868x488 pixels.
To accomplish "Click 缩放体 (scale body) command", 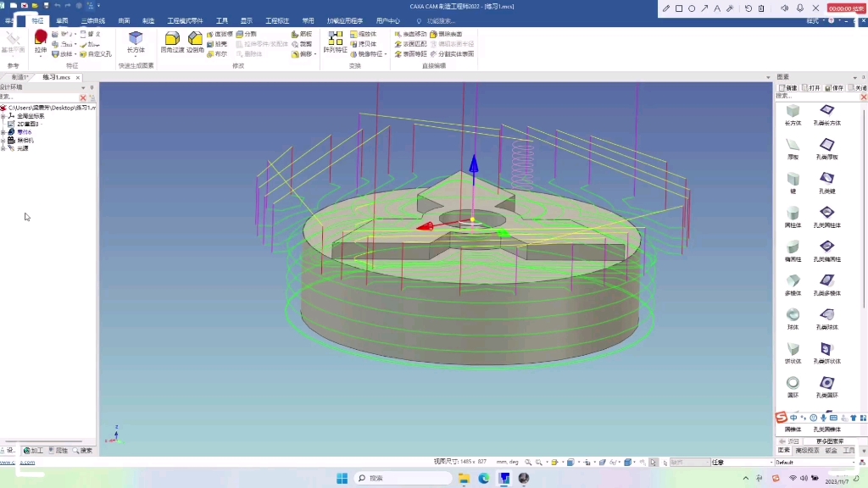I will (x=363, y=34).
